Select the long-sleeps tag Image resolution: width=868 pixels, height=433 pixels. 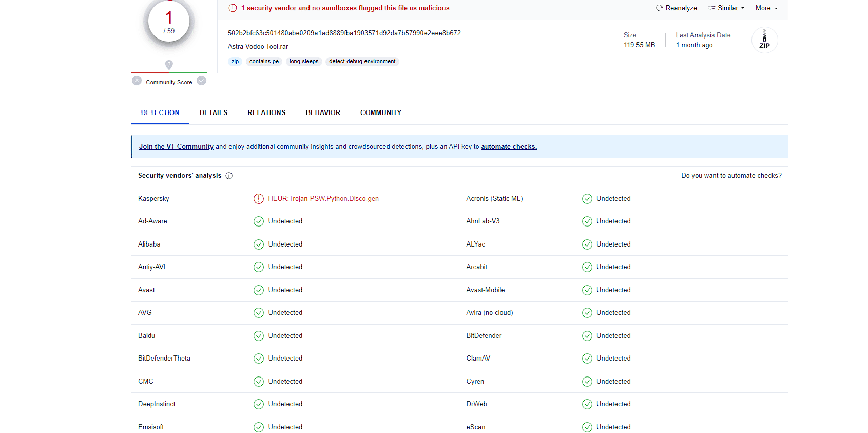[x=304, y=62]
